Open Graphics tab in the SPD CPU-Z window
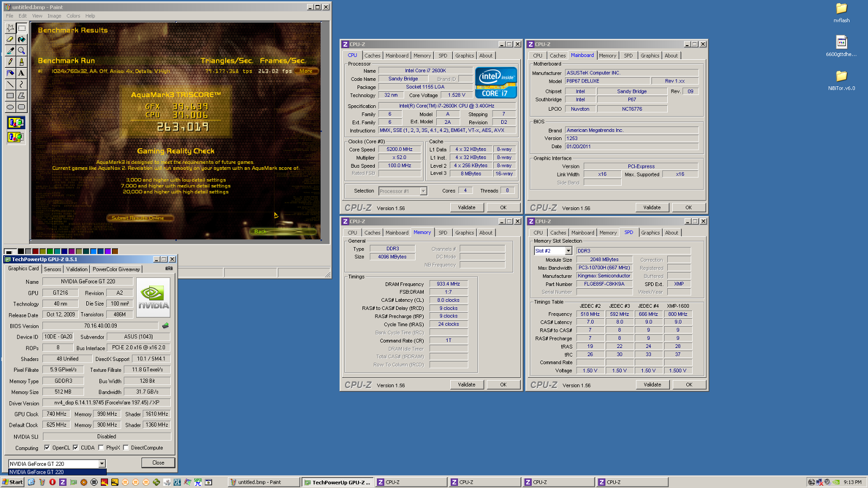This screenshot has width=868, height=488. (x=650, y=233)
